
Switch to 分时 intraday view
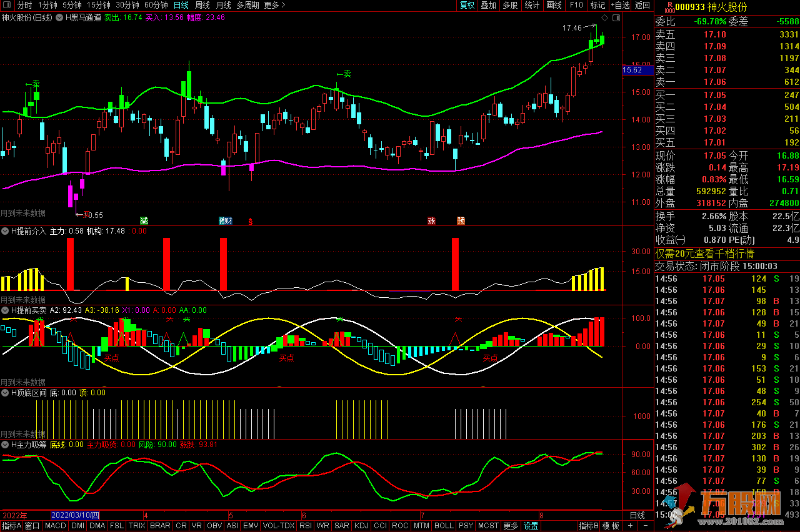(24, 5)
